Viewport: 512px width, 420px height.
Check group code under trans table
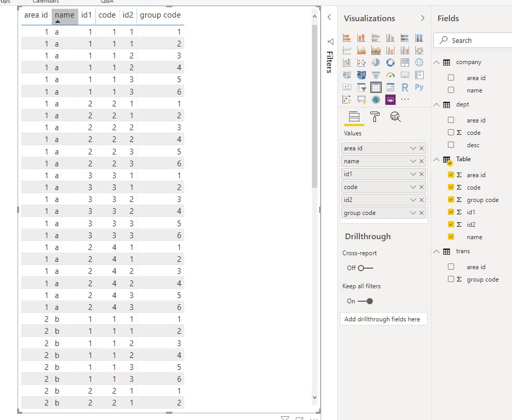[451, 279]
